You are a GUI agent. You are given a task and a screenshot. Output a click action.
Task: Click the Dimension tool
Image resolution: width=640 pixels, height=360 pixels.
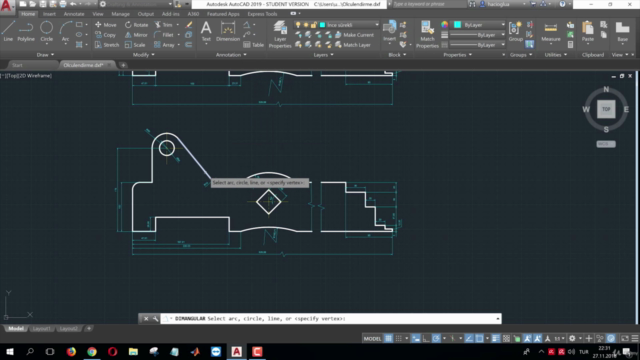point(228,31)
